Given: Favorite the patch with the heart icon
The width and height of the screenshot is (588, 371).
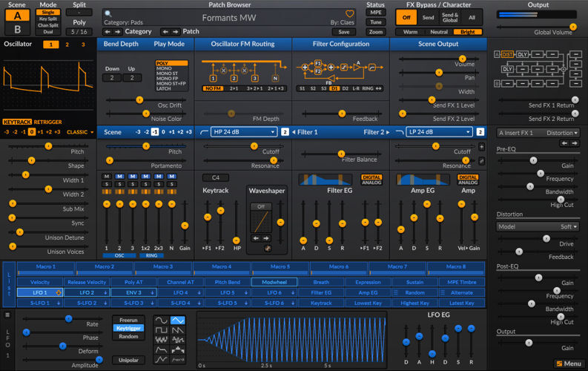Looking at the screenshot, I should click(350, 13).
